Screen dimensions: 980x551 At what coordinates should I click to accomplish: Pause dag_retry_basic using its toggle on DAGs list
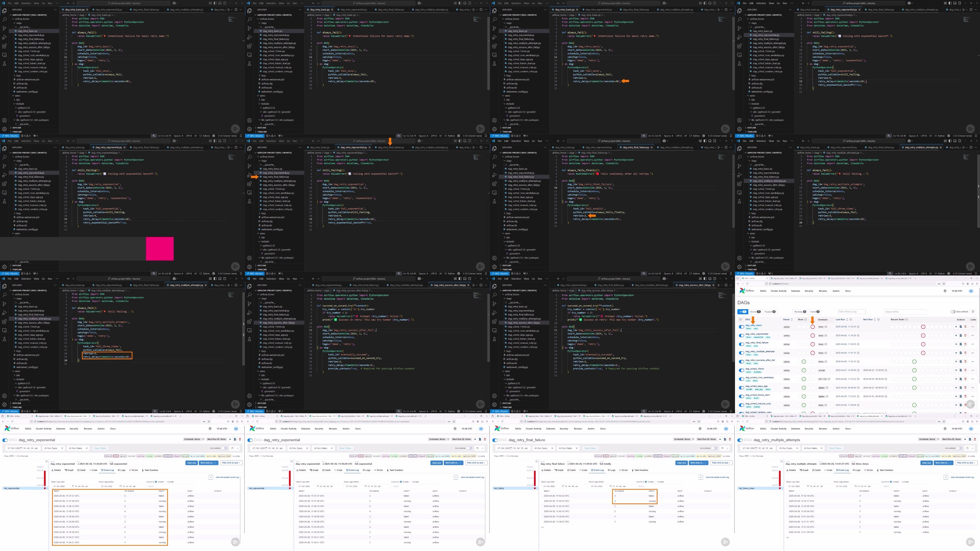(x=741, y=327)
